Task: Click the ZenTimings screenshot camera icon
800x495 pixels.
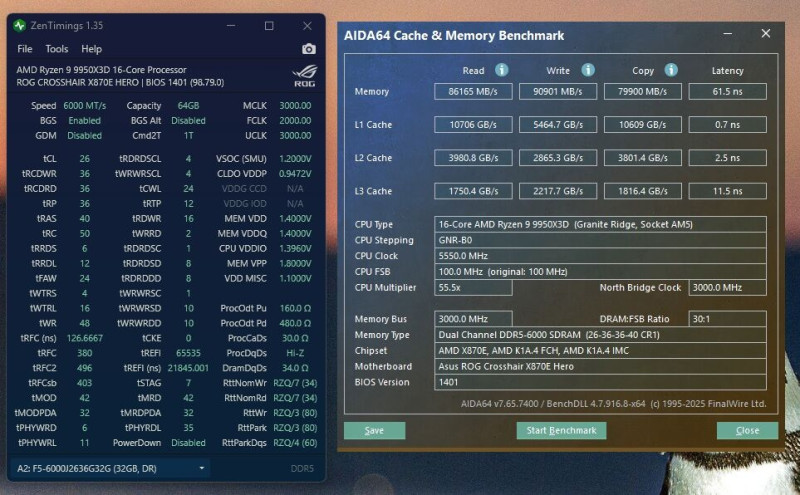Action: pos(309,49)
